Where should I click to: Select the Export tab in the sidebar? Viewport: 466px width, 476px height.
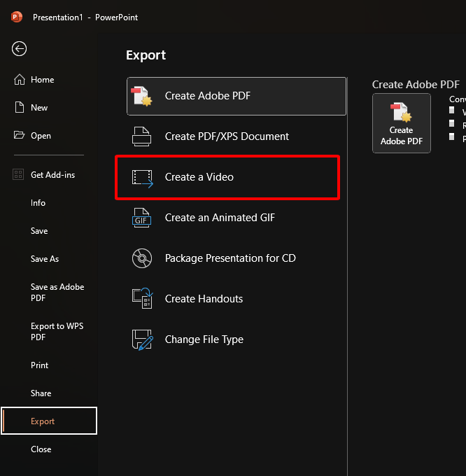tap(49, 421)
